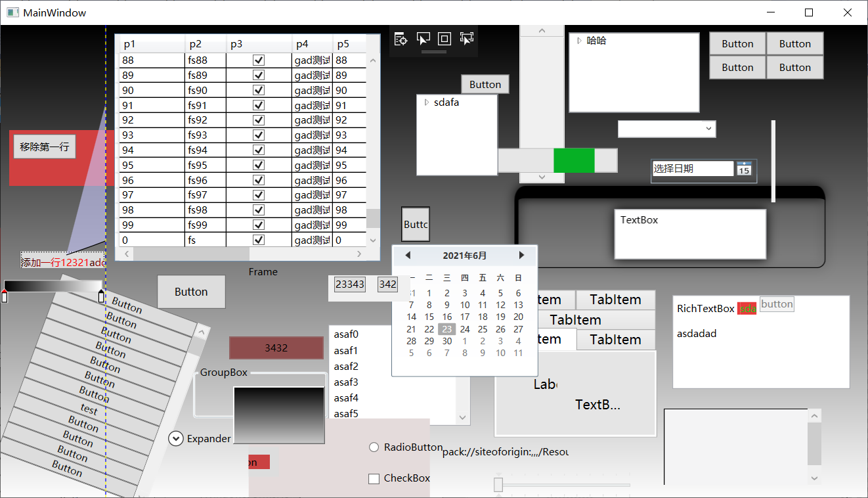Screen dimensions: 868x498
Task: Click the data grid horizontal scrollbar thumb
Action: (x=191, y=254)
